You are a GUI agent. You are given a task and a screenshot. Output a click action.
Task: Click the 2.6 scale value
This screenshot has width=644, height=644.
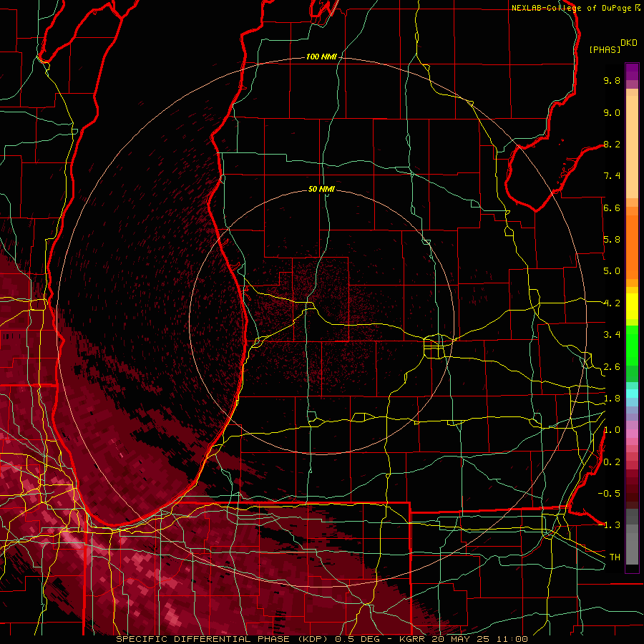click(x=612, y=367)
